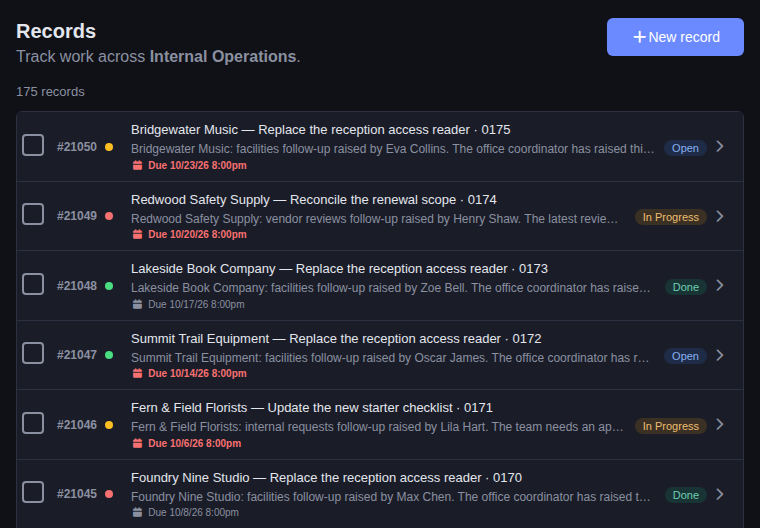Click green priority dot on #21047
760x528 pixels.
point(109,355)
